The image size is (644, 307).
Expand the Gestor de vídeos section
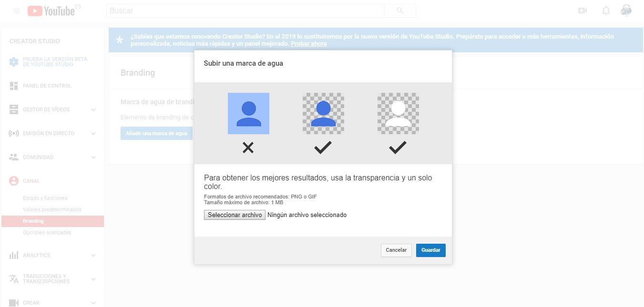click(x=93, y=110)
